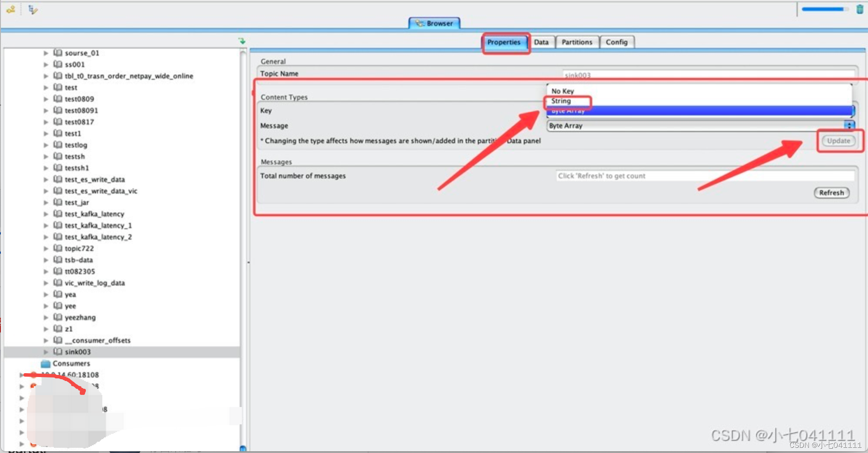The width and height of the screenshot is (868, 453).
Task: Choose String in the Key dropdown list
Action: pos(561,101)
